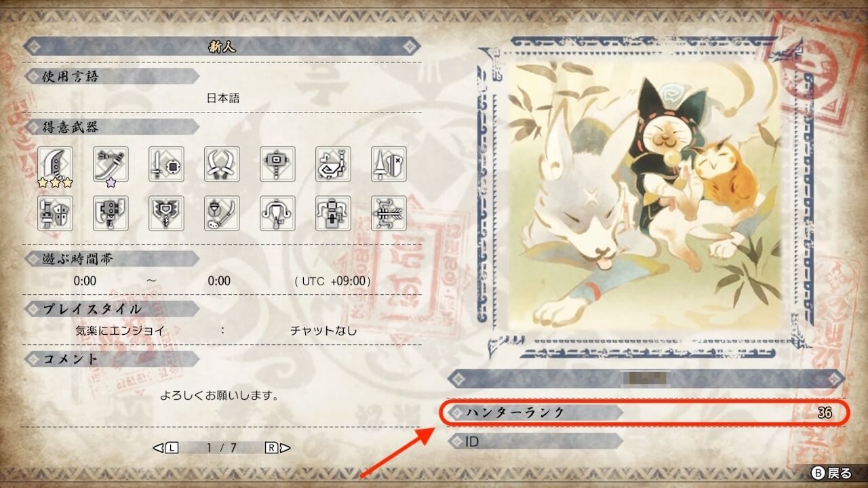Choose the Sword and Shield icon
Screen dimensions: 868x488
(x=167, y=163)
